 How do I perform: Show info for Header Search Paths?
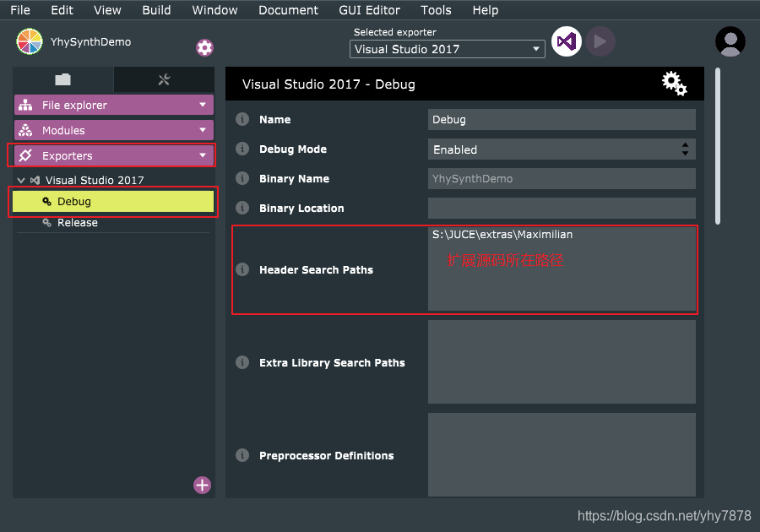[x=242, y=269]
